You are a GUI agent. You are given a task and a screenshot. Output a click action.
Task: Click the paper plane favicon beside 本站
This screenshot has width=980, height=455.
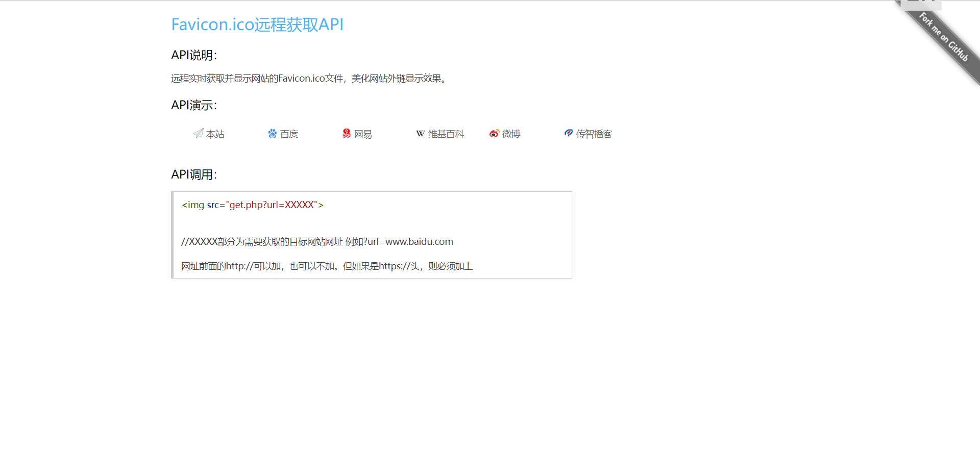tap(199, 133)
